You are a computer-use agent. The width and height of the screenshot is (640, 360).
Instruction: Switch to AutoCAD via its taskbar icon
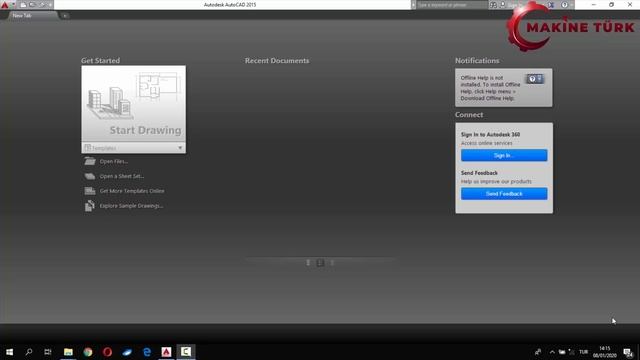tap(166, 352)
